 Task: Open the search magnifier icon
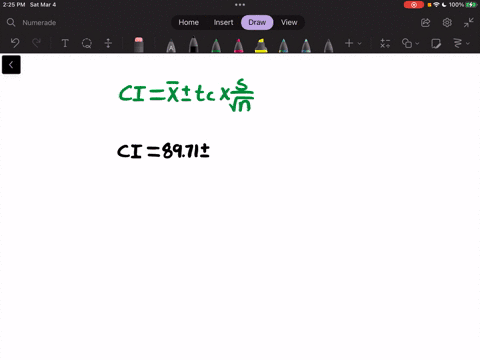(11, 22)
